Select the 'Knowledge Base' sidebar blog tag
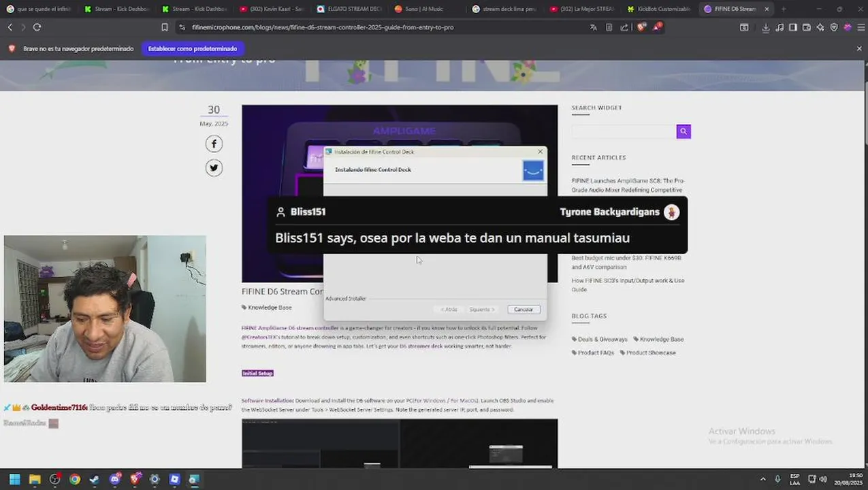 (658, 339)
